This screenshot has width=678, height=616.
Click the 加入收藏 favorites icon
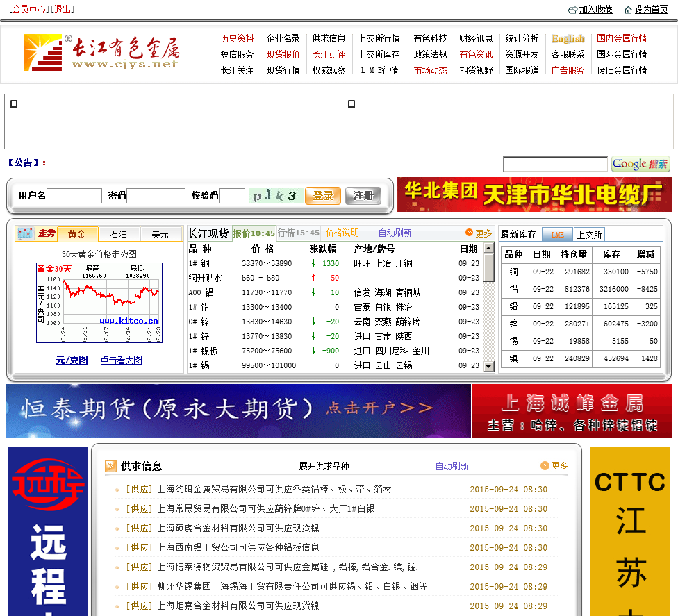tap(572, 10)
